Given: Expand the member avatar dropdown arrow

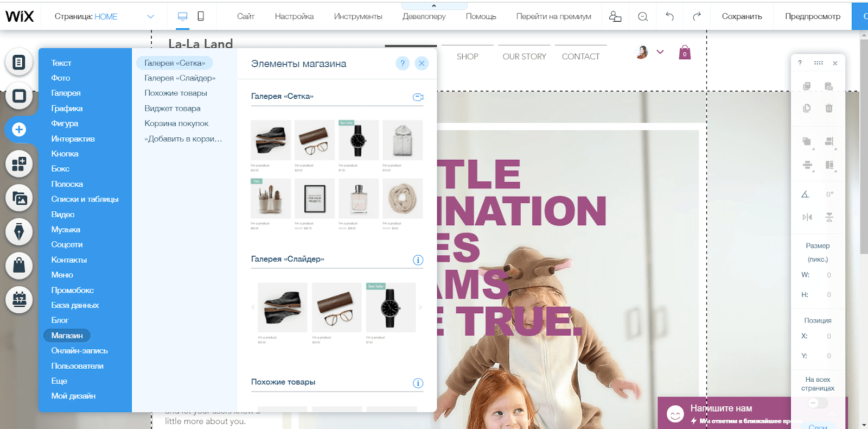Looking at the screenshot, I should (660, 52).
